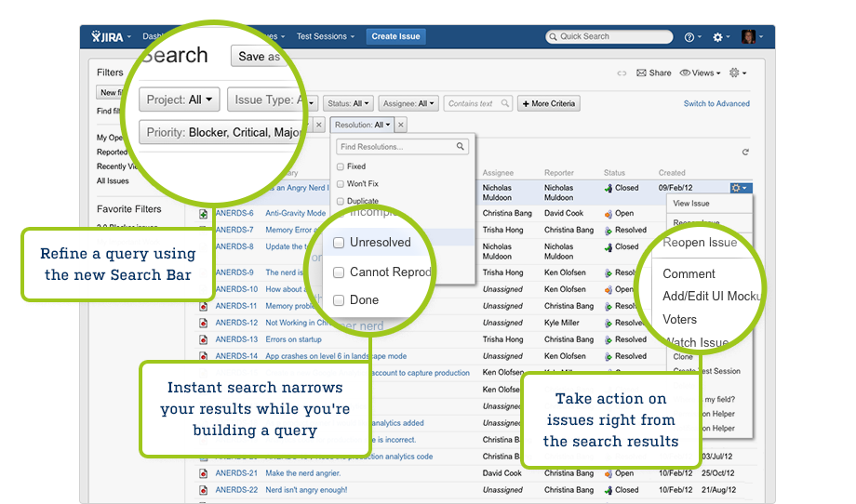Open the row actions gear for first issue
The width and height of the screenshot is (856, 504).
740,188
